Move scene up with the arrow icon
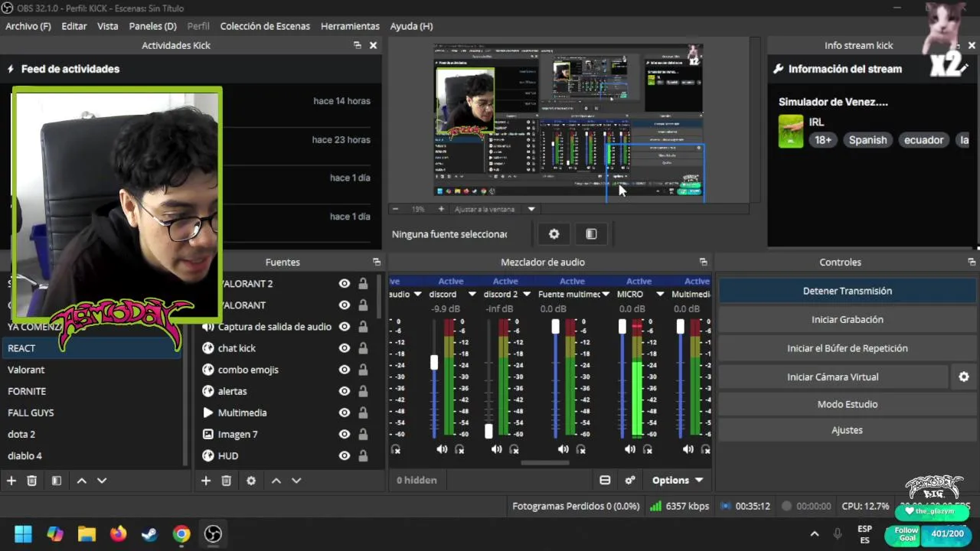The image size is (980, 551). point(81,481)
